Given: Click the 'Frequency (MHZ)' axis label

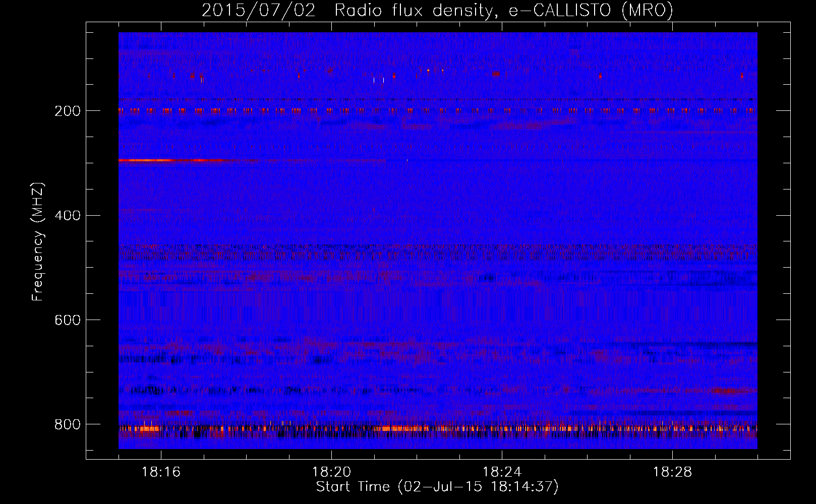Looking at the screenshot, I should (x=38, y=241).
